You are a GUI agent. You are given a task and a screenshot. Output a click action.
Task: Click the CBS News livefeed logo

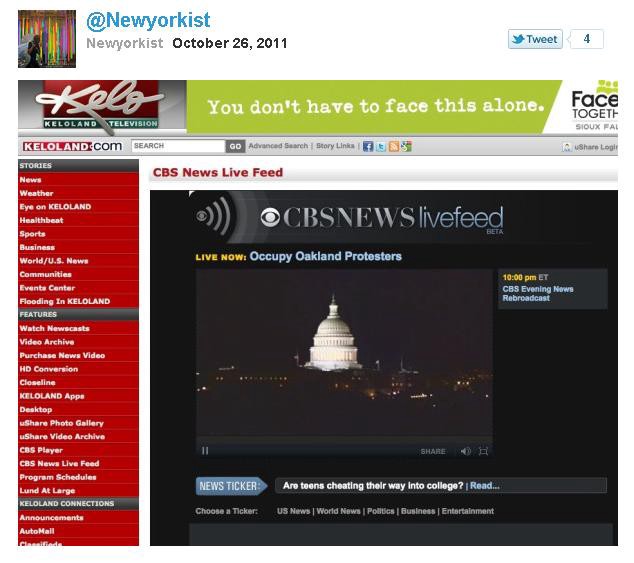[x=382, y=218]
